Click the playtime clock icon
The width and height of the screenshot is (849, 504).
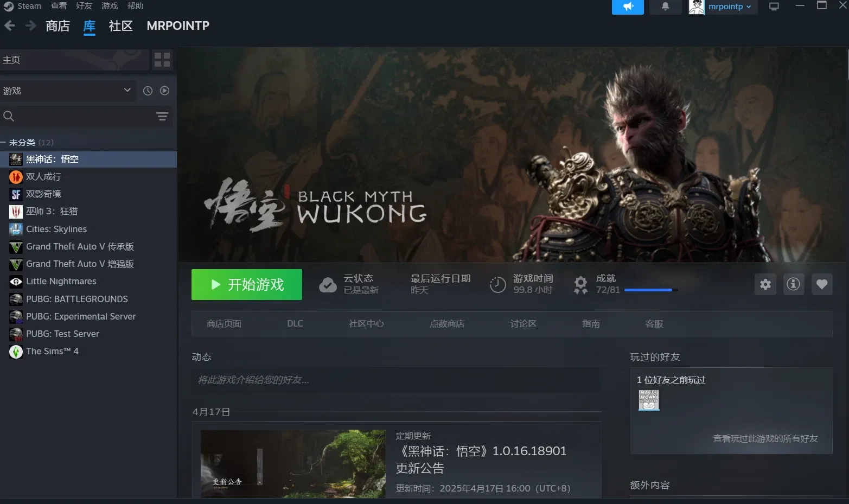498,284
